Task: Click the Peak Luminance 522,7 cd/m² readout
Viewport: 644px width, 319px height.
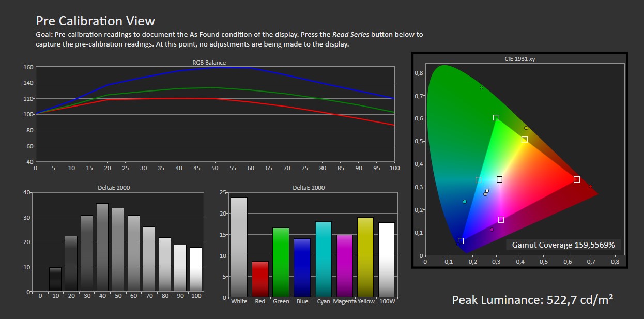Action: click(532, 300)
